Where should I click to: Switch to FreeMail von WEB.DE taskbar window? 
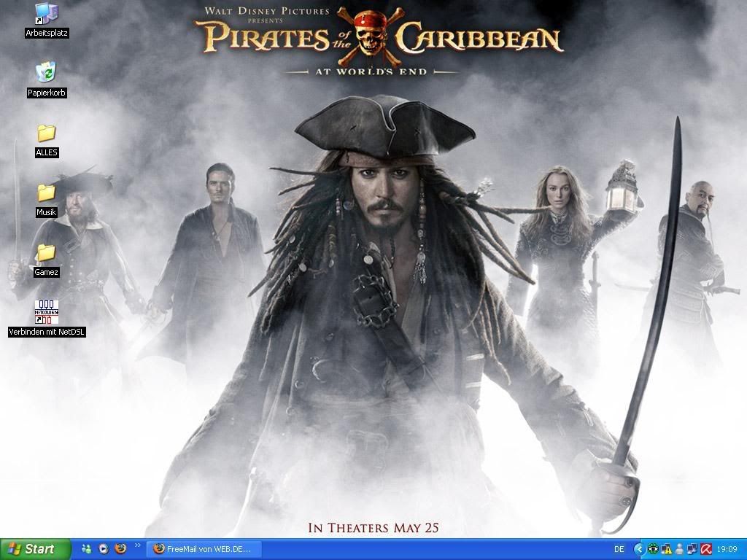click(x=203, y=549)
